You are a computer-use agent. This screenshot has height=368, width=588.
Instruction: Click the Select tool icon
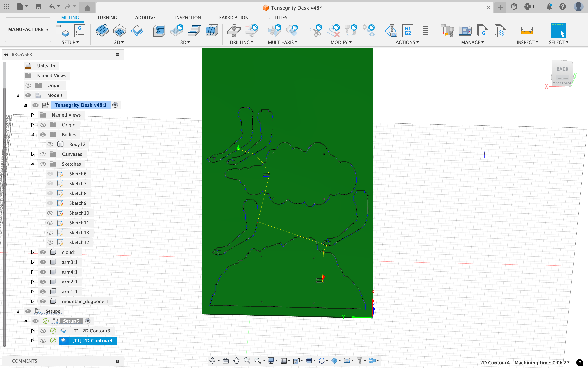tap(558, 31)
